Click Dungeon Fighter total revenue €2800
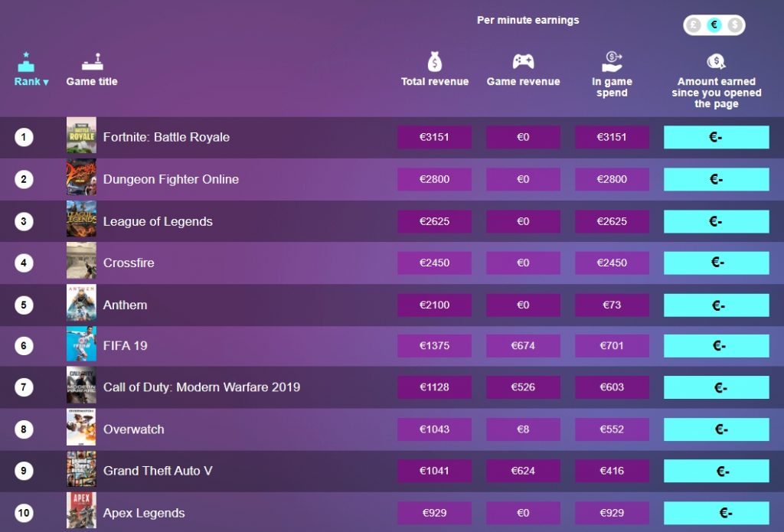 tap(435, 179)
